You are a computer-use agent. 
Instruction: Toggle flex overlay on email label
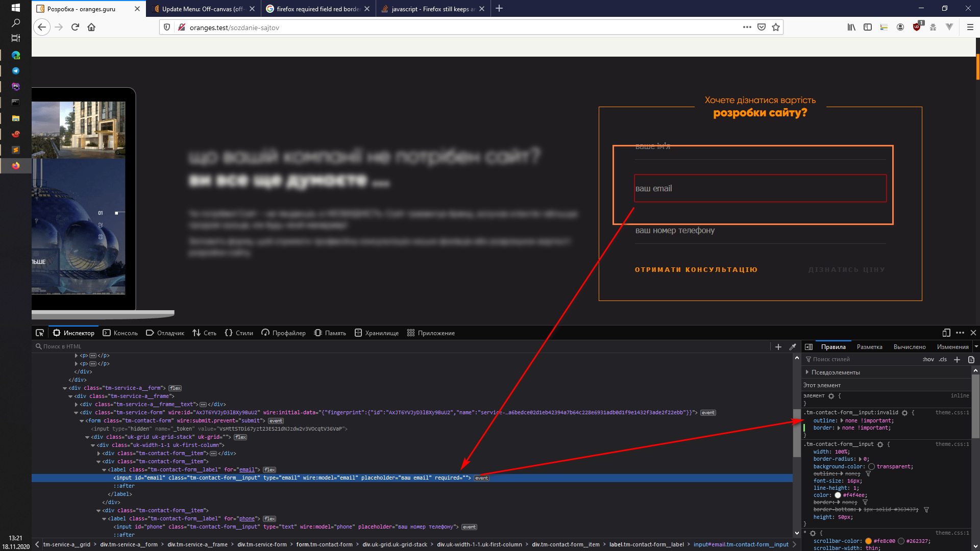pyautogui.click(x=269, y=470)
